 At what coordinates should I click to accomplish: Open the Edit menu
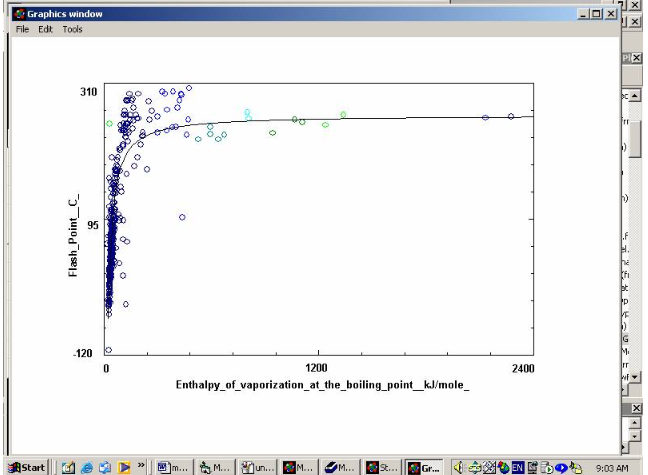pos(45,30)
